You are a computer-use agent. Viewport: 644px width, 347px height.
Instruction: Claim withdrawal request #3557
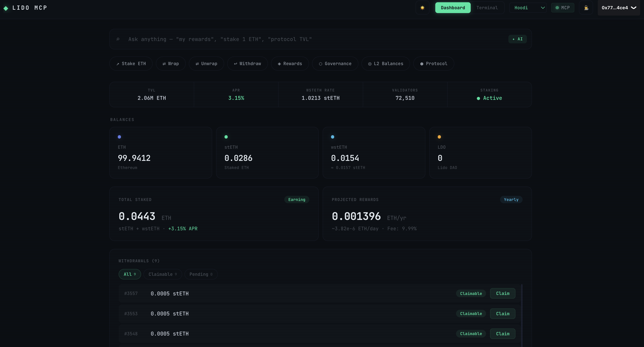(503, 294)
